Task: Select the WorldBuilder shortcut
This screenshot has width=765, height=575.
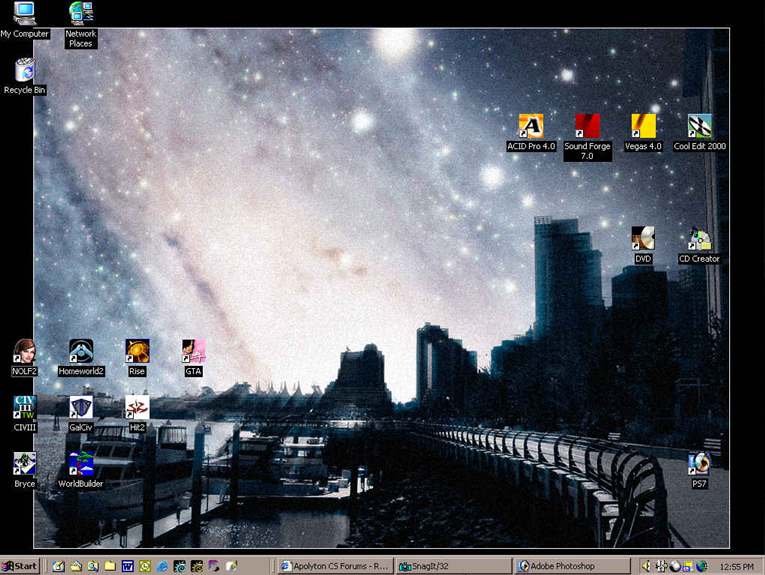Action: [x=81, y=464]
